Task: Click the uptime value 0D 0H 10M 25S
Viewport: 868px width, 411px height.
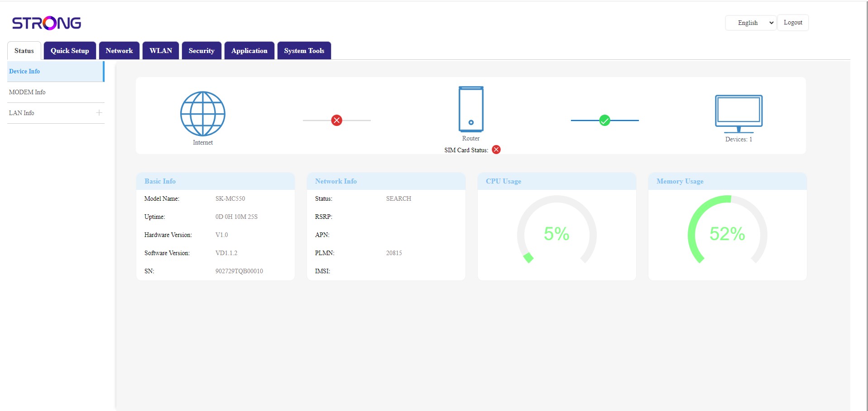Action: tap(236, 217)
